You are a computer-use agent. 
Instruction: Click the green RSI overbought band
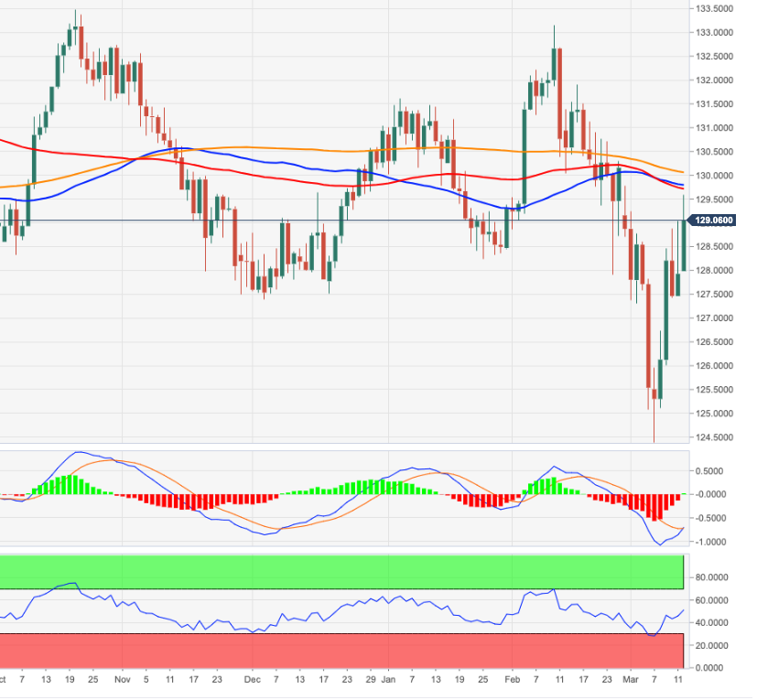pyautogui.click(x=341, y=572)
